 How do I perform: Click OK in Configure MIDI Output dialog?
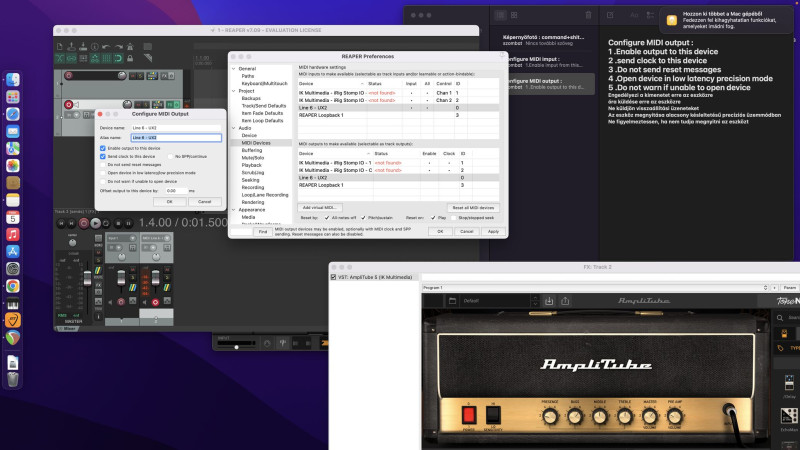click(170, 202)
